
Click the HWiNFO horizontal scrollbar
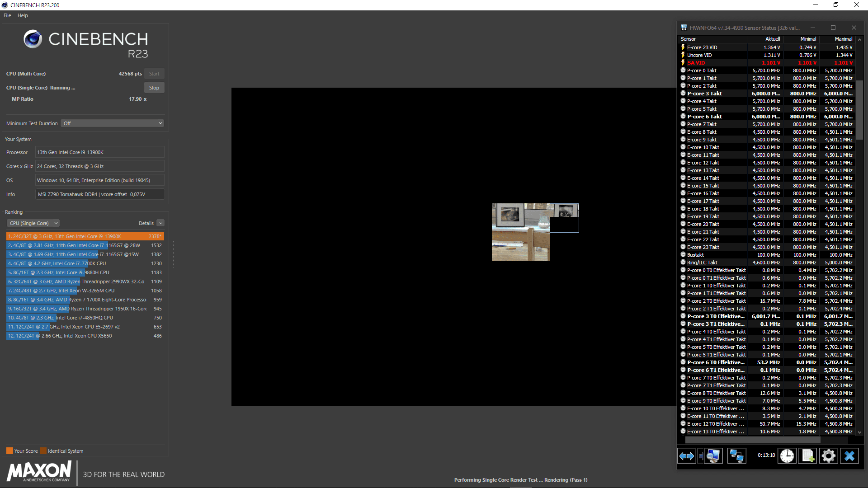tap(753, 440)
